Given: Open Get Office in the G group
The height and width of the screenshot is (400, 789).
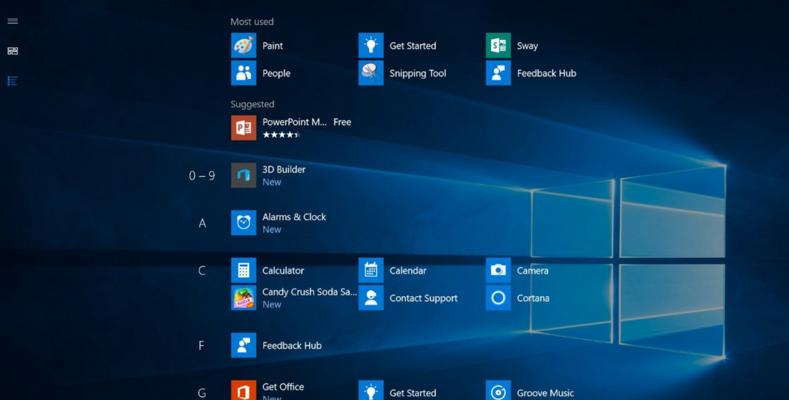Looking at the screenshot, I should tap(268, 391).
